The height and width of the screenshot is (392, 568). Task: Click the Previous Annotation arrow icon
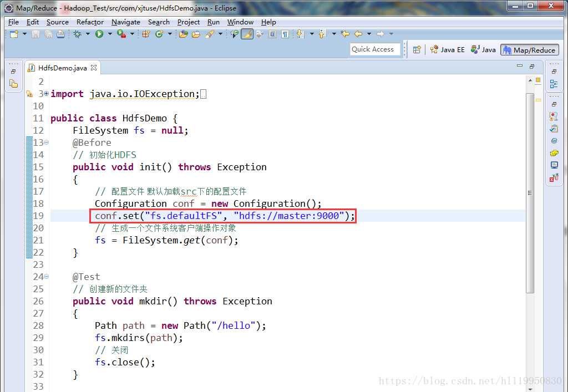coord(322,34)
